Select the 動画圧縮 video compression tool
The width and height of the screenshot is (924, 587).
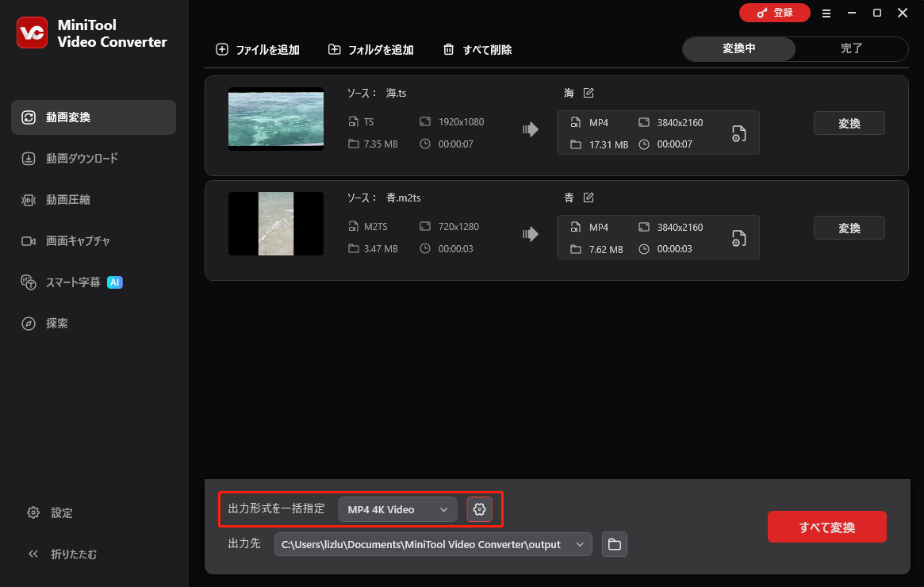tap(71, 199)
